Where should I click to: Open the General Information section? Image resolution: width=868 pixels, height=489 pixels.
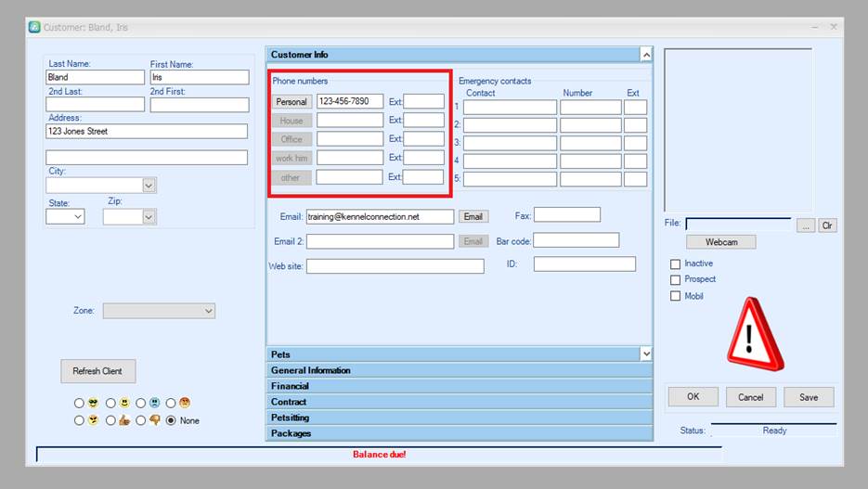tap(459, 370)
